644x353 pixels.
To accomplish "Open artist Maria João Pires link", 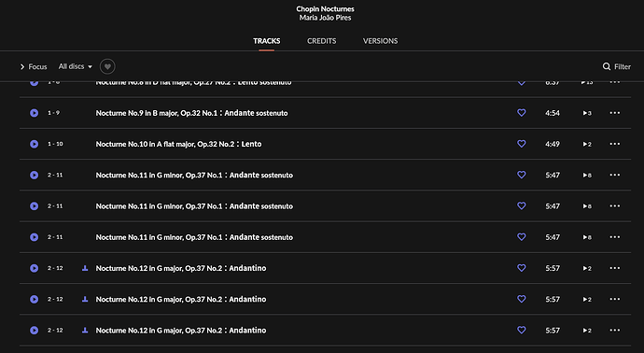I will coord(325,18).
